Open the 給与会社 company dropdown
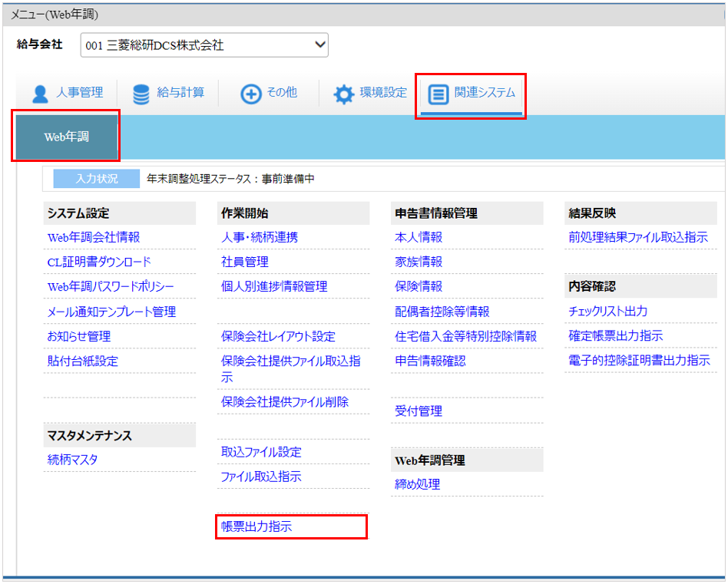 point(204,45)
